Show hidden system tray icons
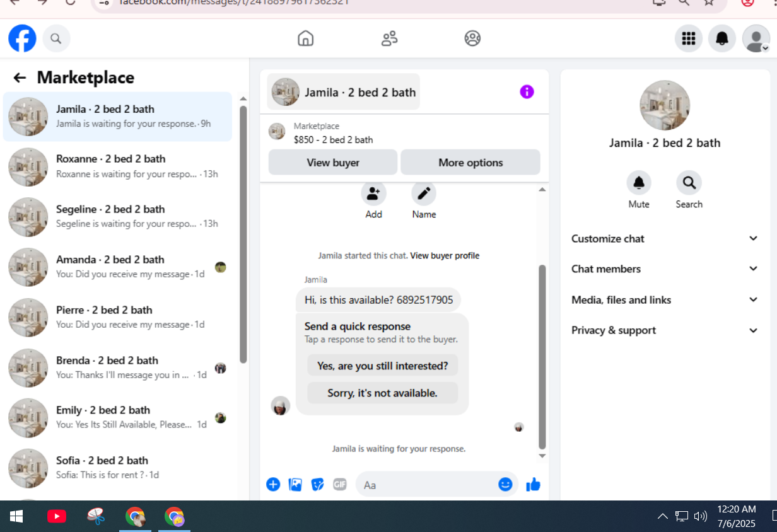Screen dimensions: 777x532 tap(663, 516)
